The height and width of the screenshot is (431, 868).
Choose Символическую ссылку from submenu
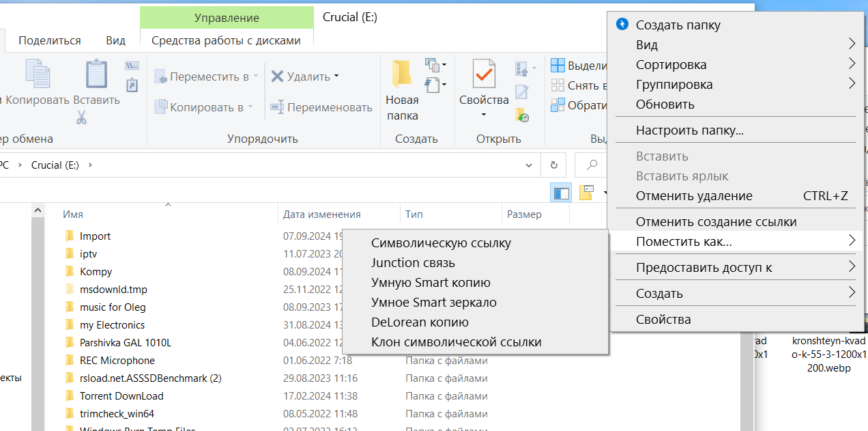pos(441,243)
